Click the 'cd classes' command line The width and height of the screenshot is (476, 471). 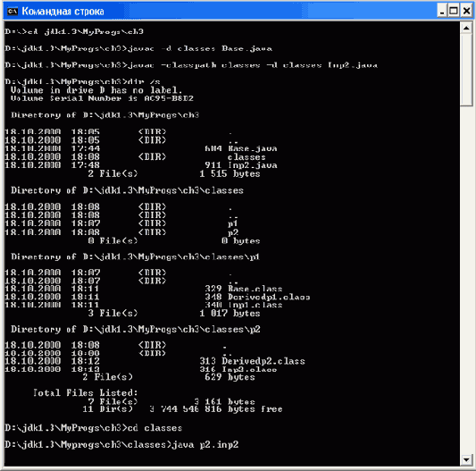point(94,428)
